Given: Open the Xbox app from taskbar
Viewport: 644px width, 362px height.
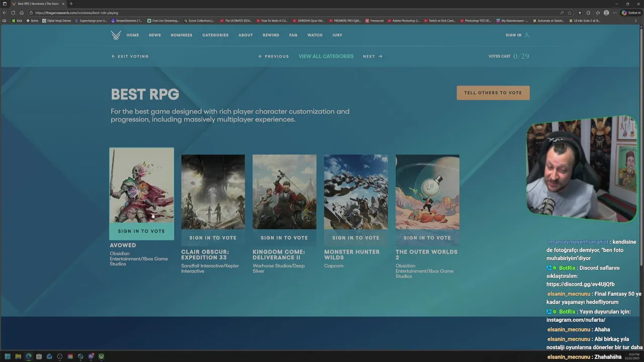Looking at the screenshot, I should [x=101, y=356].
